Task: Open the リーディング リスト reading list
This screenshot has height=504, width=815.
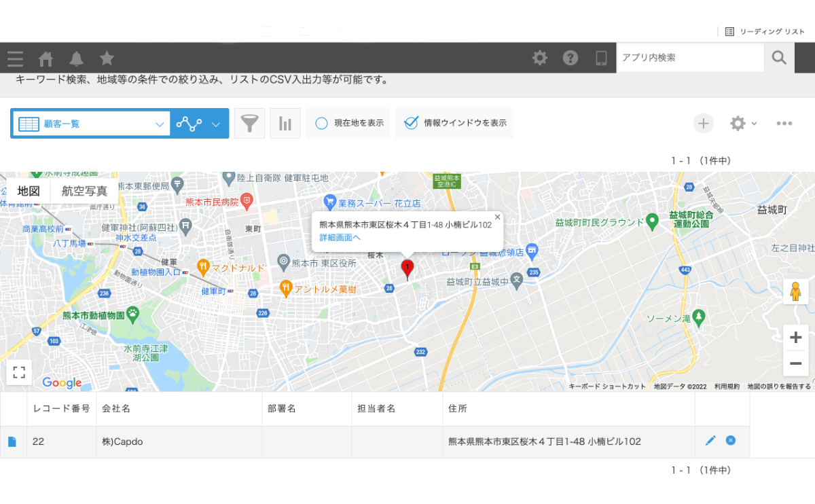Action: point(765,31)
